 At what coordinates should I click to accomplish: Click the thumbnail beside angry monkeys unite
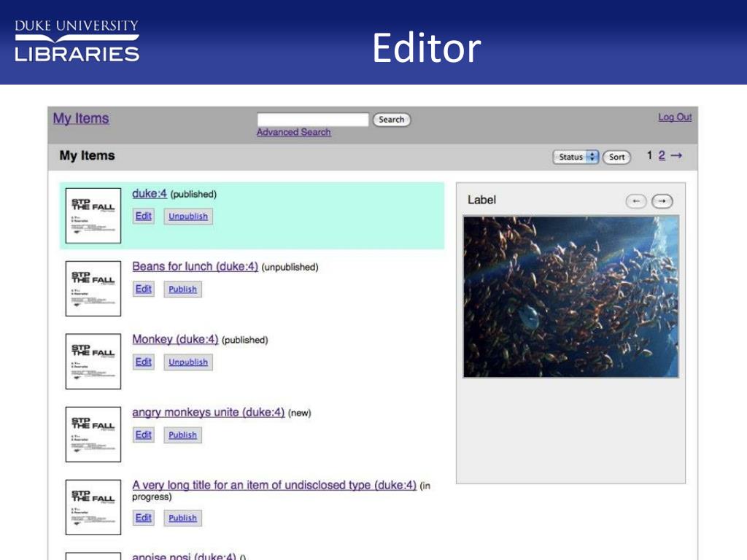coord(93,435)
